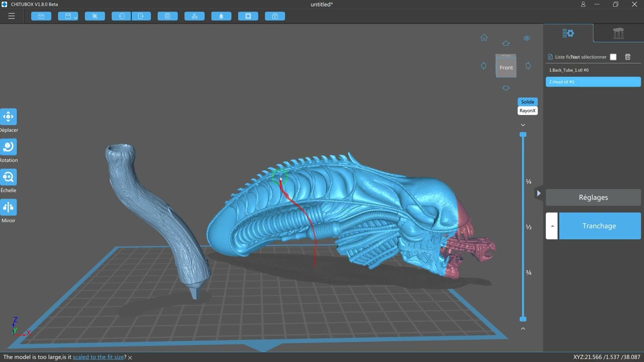Click the Redo toolbar icon

coord(141,16)
